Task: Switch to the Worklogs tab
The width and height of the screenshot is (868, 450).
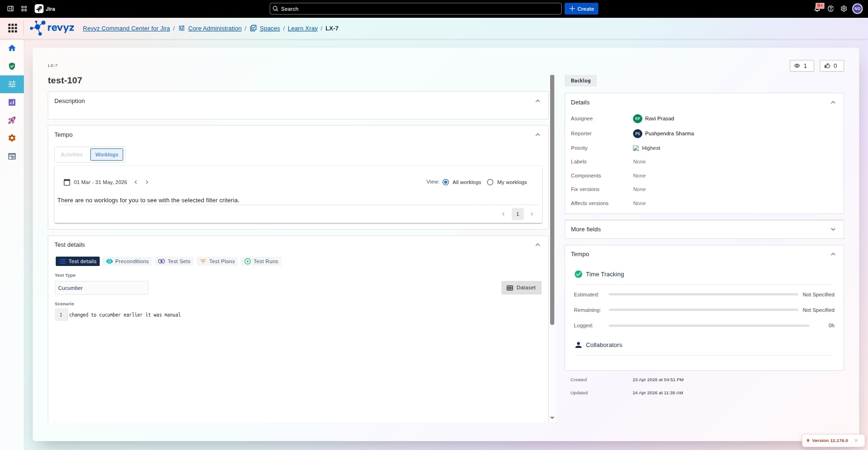Action: tap(107, 155)
